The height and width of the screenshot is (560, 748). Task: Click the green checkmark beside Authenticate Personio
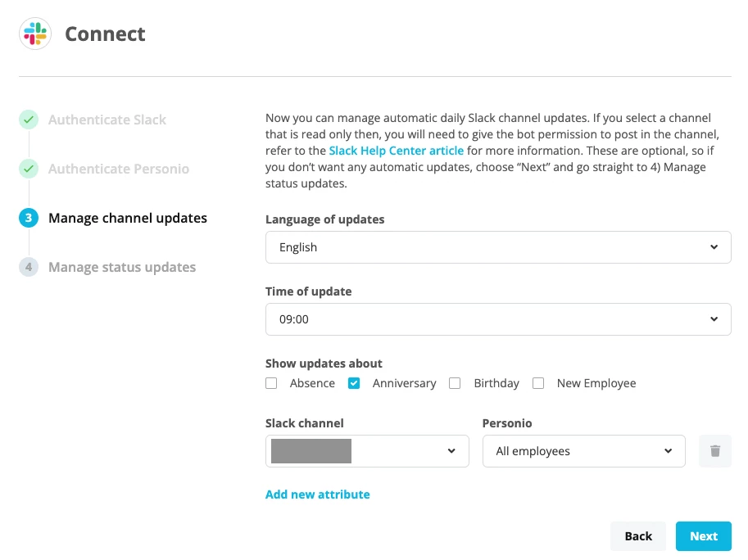point(29,169)
